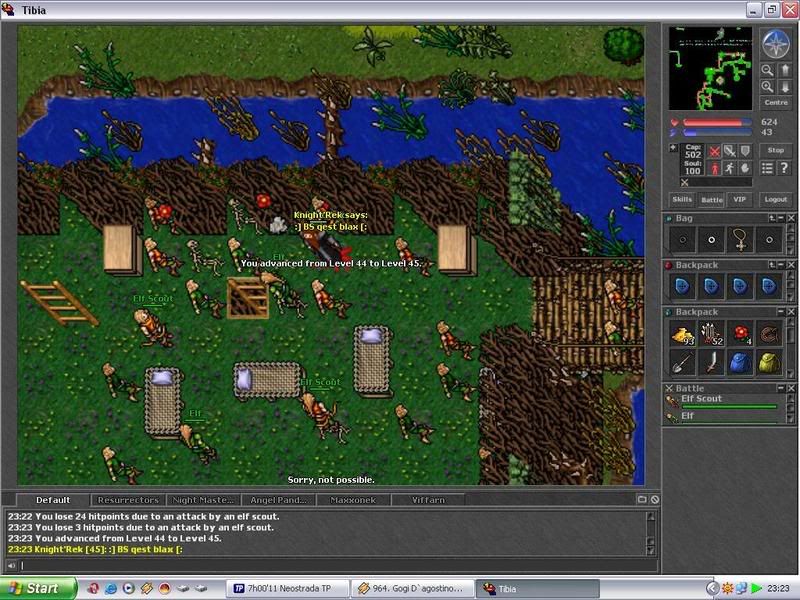Open new channel icon in chat
The height and width of the screenshot is (600, 800).
[642, 499]
